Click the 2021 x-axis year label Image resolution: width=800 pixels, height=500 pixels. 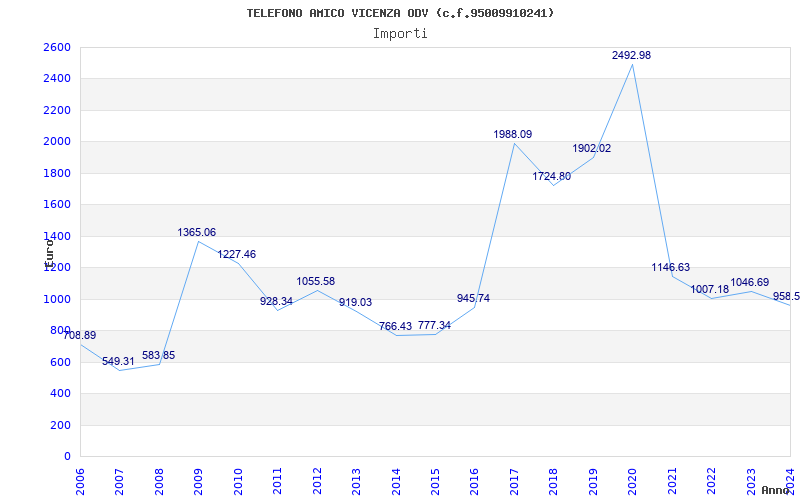pyautogui.click(x=672, y=482)
